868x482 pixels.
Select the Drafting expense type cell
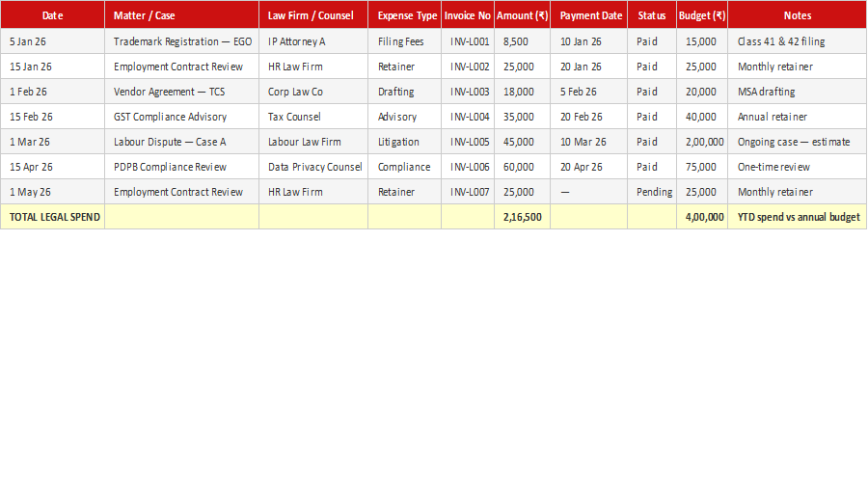point(405,92)
